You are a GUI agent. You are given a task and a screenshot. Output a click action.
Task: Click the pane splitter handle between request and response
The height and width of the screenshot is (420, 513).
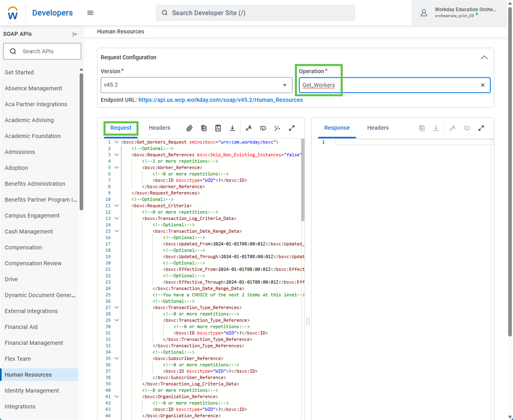pyautogui.click(x=308, y=320)
